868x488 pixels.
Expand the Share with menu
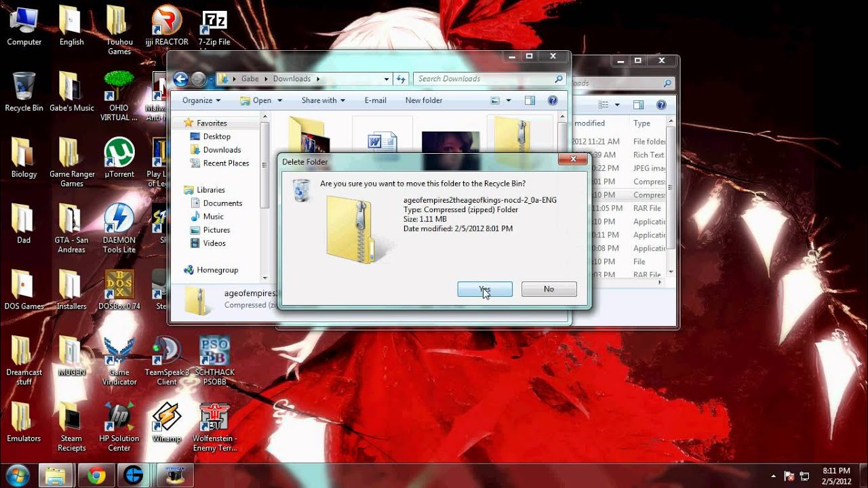tap(323, 100)
